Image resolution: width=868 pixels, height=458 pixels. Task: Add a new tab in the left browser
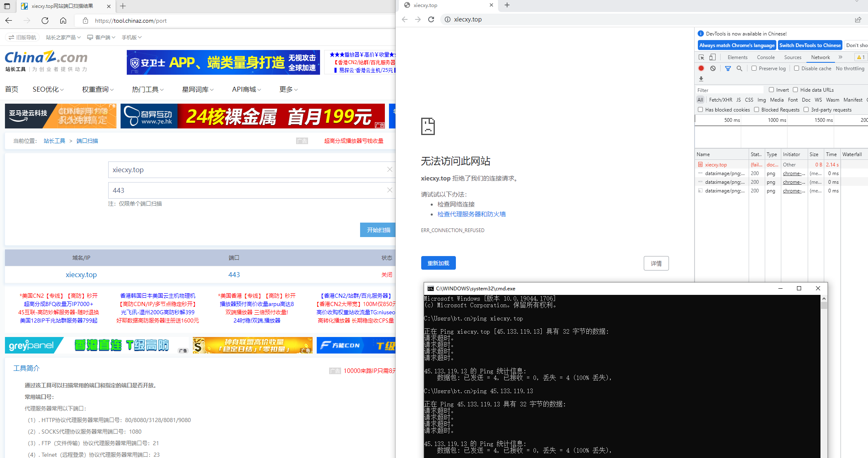coord(123,6)
